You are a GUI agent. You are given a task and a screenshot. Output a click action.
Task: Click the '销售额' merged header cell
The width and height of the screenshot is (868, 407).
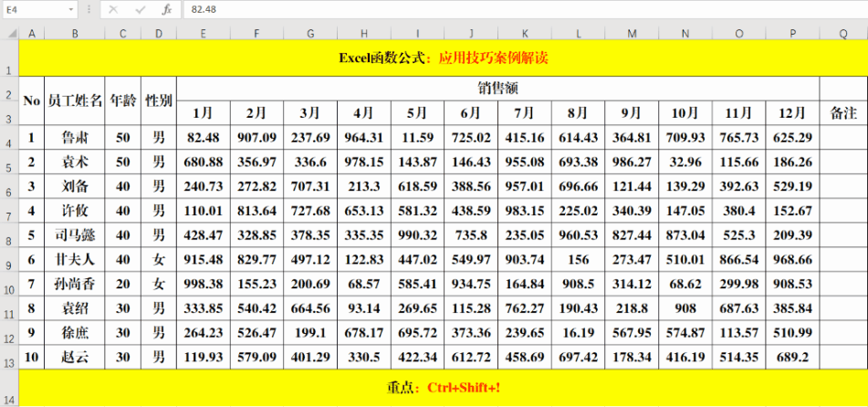[497, 88]
